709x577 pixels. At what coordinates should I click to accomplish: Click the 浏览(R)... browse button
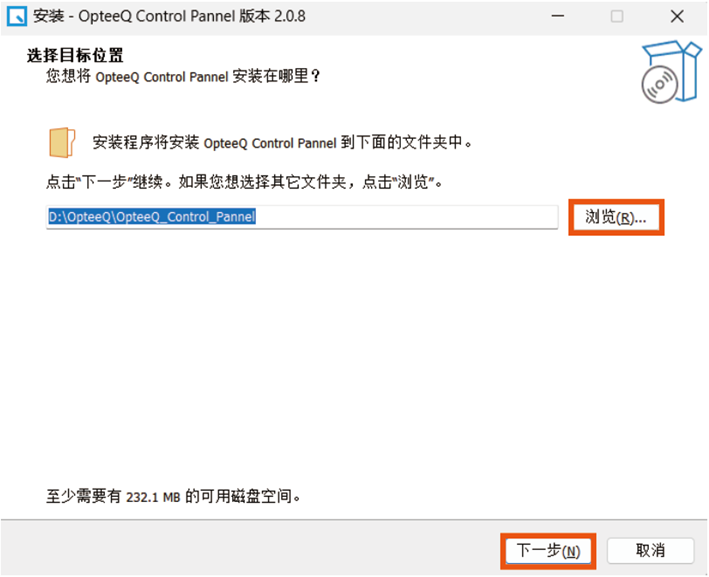(616, 217)
